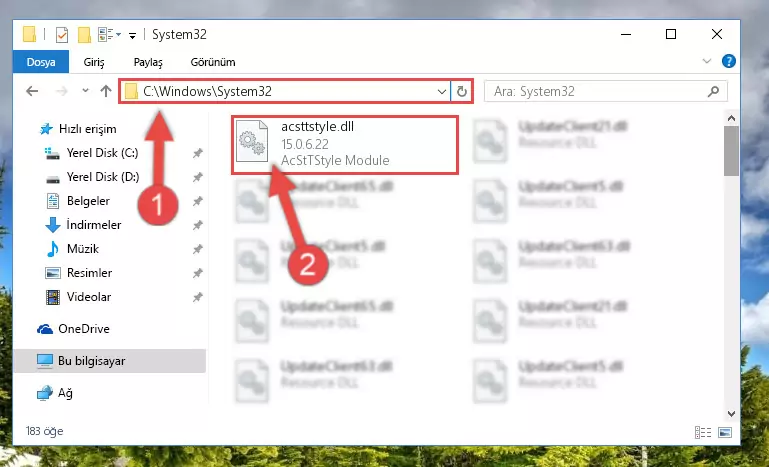Select Ağ in the navigation pane

(x=55, y=393)
